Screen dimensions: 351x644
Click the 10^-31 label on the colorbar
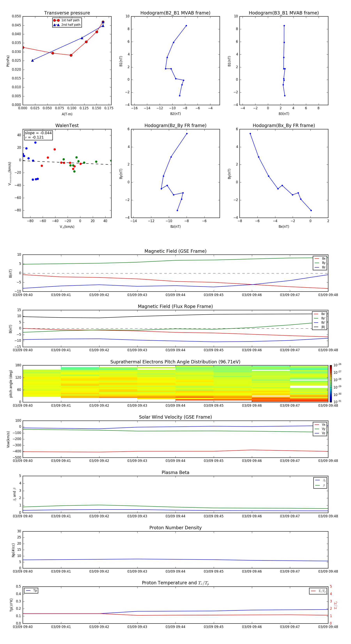click(x=337, y=402)
